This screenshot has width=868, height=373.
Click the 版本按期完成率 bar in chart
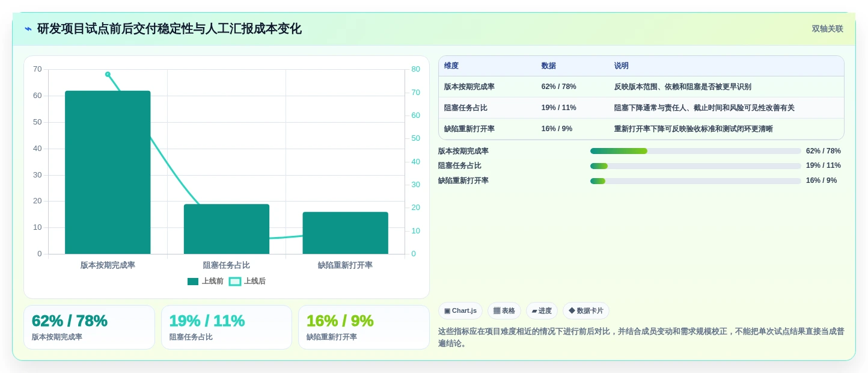(108, 172)
